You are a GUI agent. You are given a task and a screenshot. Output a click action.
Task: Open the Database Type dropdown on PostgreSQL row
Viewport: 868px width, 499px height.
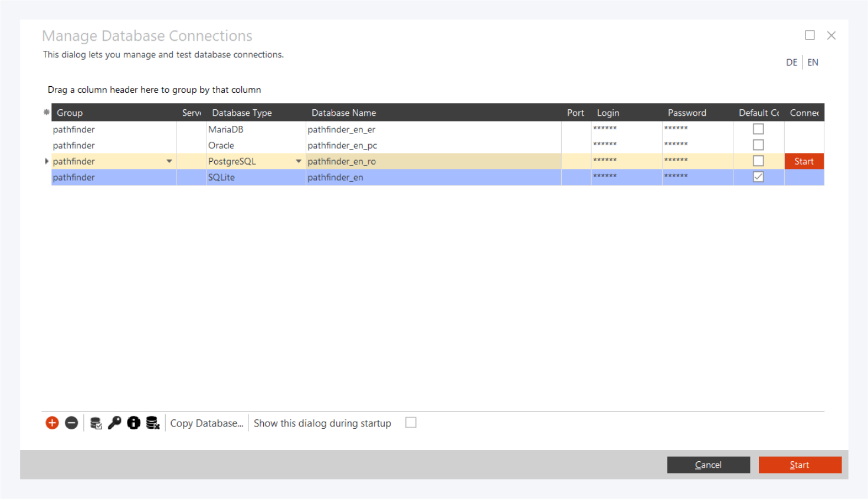point(299,161)
